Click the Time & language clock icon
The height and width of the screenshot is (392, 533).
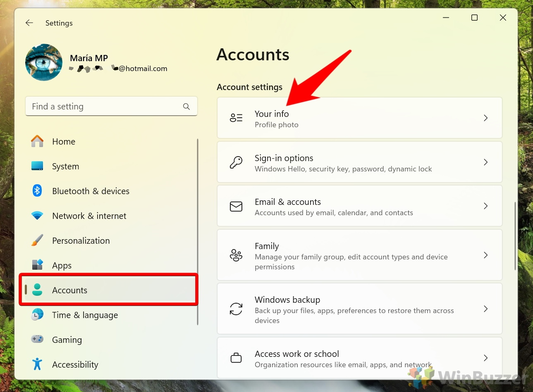[x=37, y=314]
